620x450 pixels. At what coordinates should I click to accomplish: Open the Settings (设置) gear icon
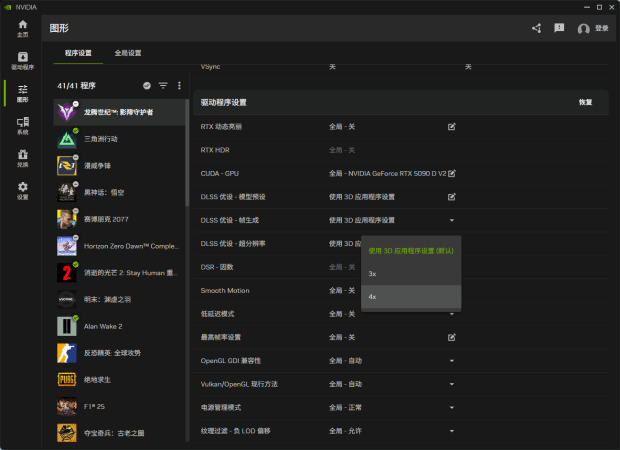[23, 191]
